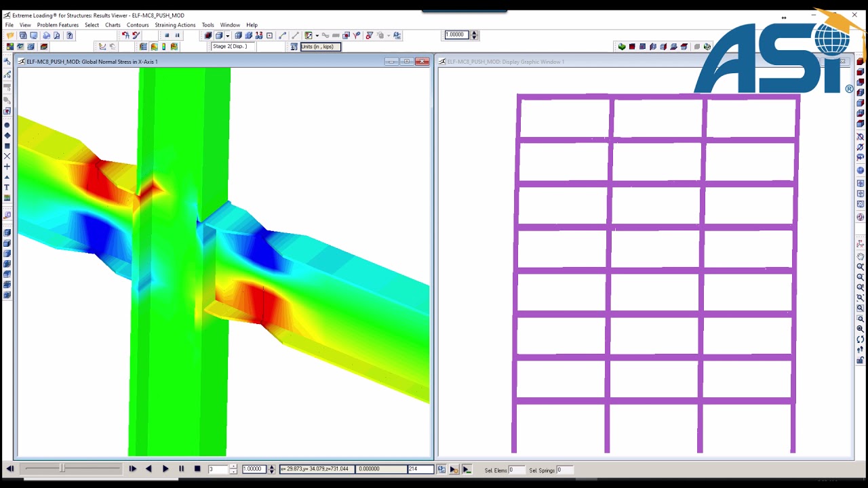868x488 pixels.
Task: Click the help question mark icon
Action: [69, 35]
